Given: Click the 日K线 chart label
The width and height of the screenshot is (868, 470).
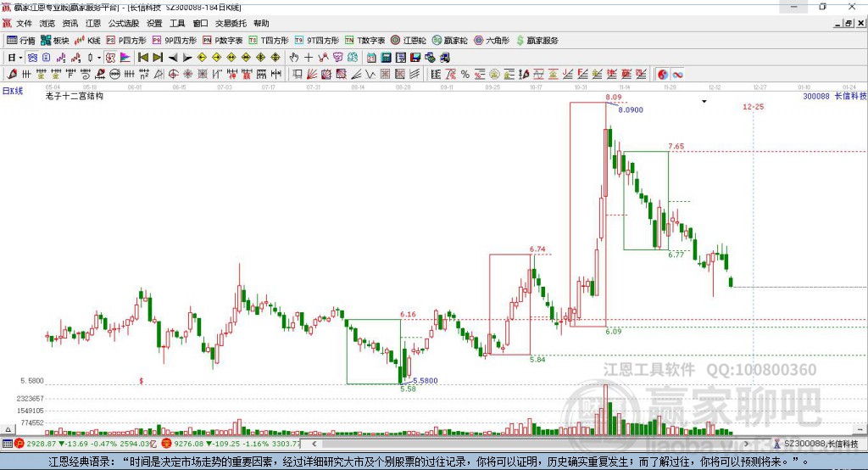Looking at the screenshot, I should click(13, 91).
